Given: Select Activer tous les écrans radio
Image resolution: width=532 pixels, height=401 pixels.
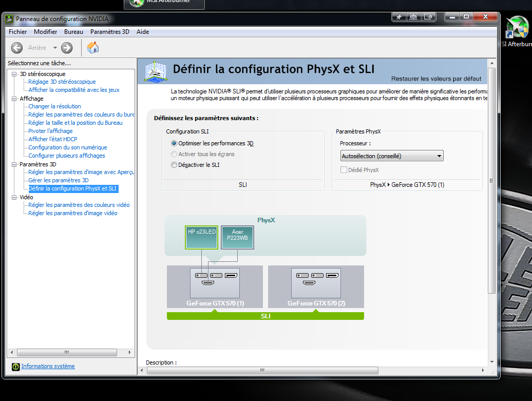Looking at the screenshot, I should click(174, 154).
